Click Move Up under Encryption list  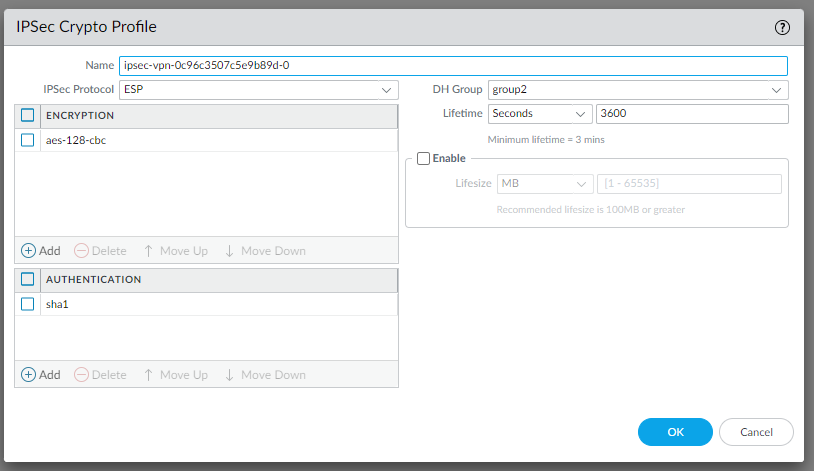[175, 250]
